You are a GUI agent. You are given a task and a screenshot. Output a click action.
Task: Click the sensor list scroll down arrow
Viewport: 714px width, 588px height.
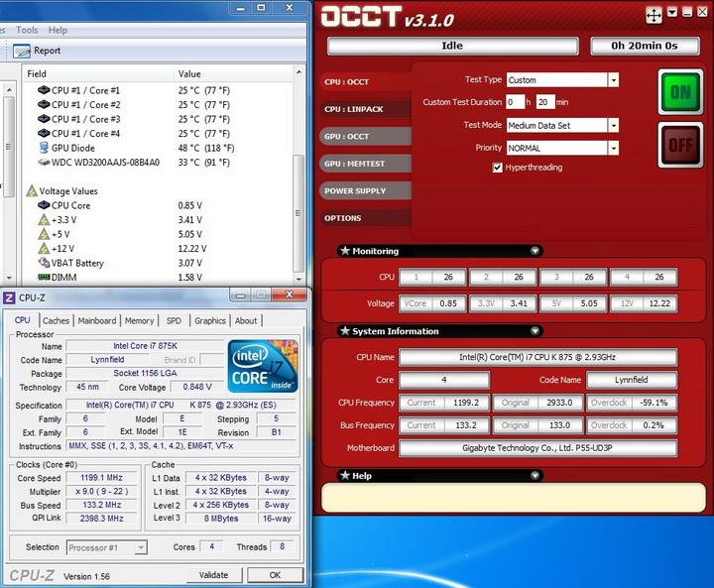(x=298, y=280)
